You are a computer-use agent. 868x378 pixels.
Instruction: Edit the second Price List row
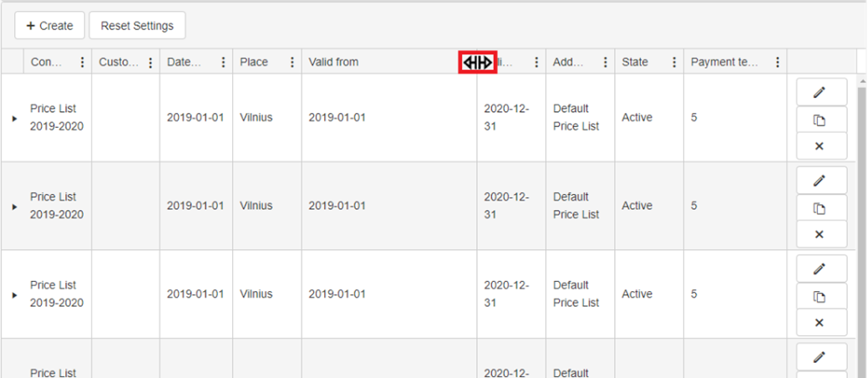(x=821, y=181)
